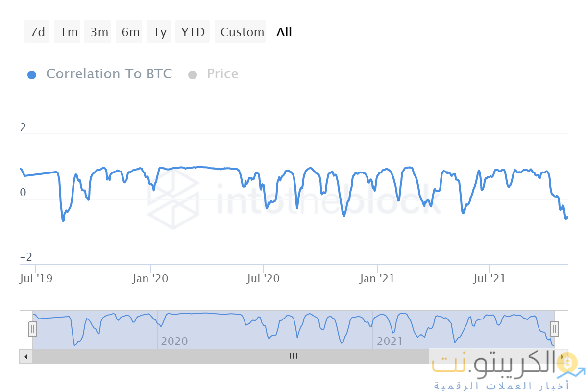Select the YTD range option
The height and width of the screenshot is (392, 588).
pyautogui.click(x=193, y=32)
